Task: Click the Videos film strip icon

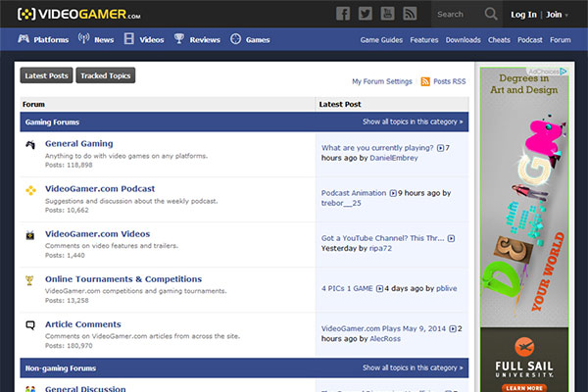Action: click(x=129, y=38)
